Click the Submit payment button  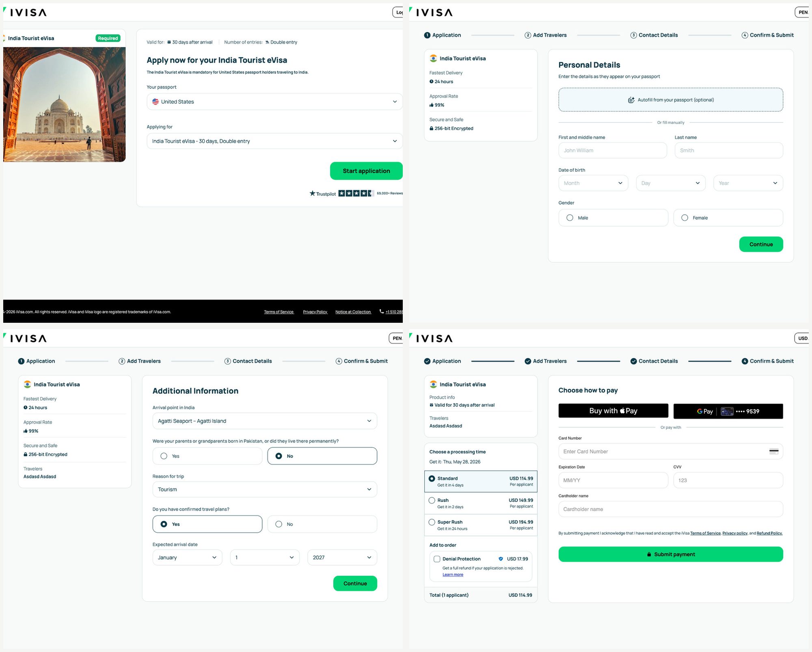point(671,554)
